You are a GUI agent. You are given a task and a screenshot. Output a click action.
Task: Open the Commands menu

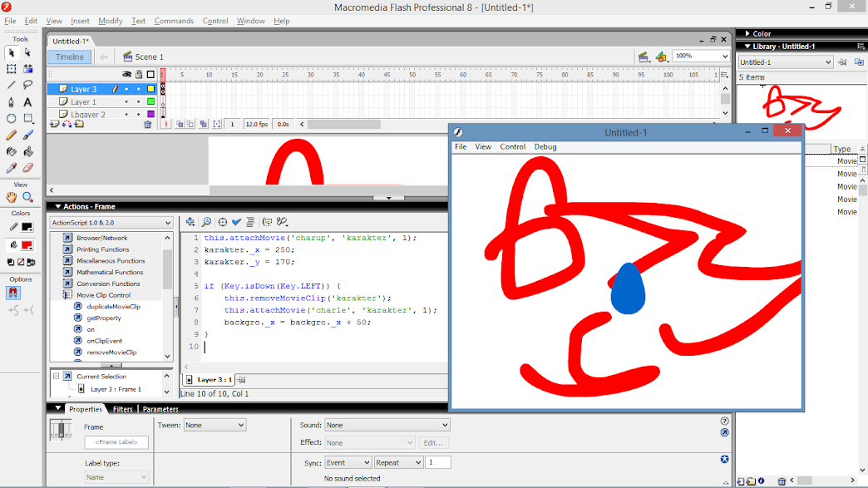174,21
